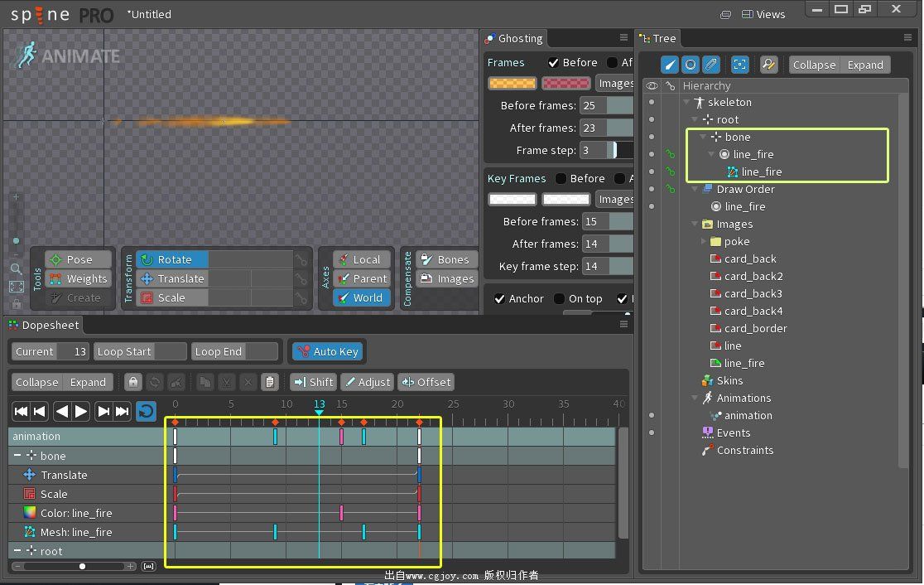Expand the poke images folder

(x=703, y=241)
